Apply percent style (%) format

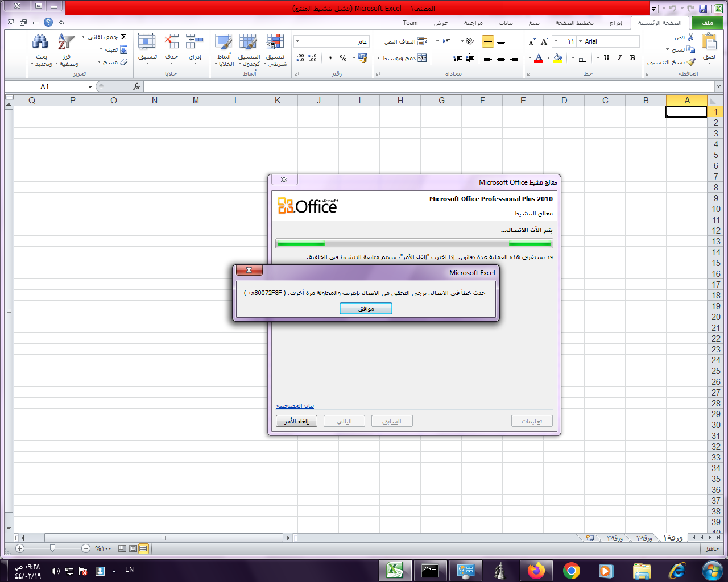(343, 58)
